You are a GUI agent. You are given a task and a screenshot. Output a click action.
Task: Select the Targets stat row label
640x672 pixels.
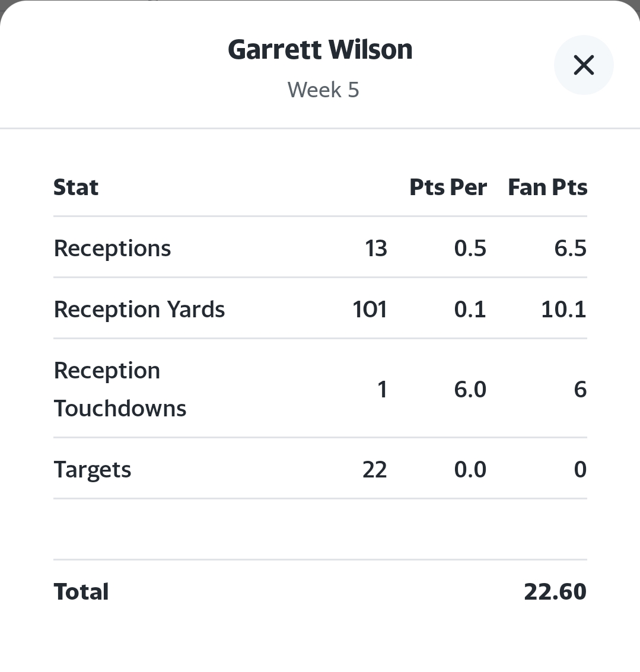click(93, 470)
